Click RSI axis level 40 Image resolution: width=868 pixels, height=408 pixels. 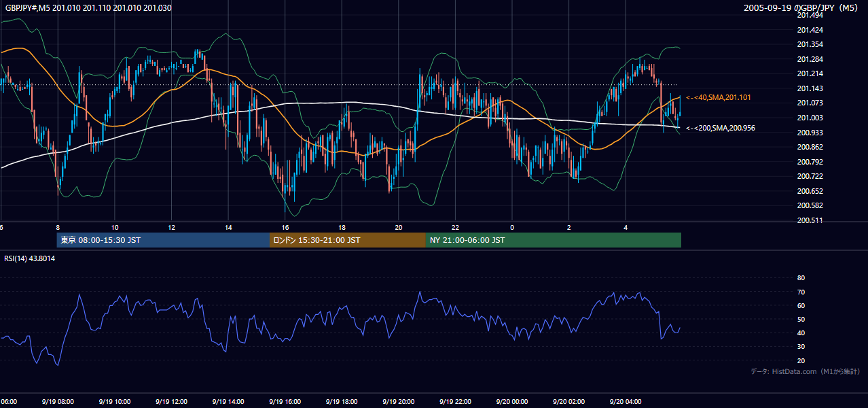(801, 333)
